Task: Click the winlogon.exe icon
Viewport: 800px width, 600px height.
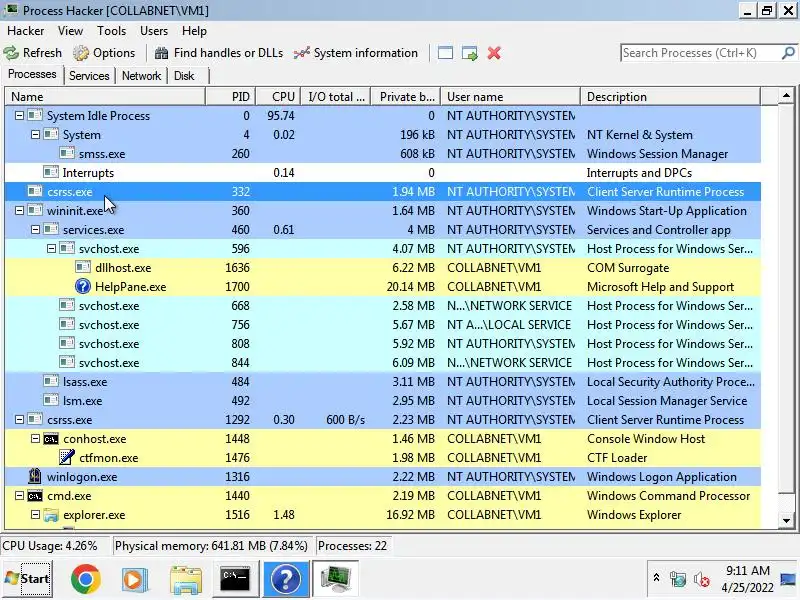Action: (x=35, y=476)
